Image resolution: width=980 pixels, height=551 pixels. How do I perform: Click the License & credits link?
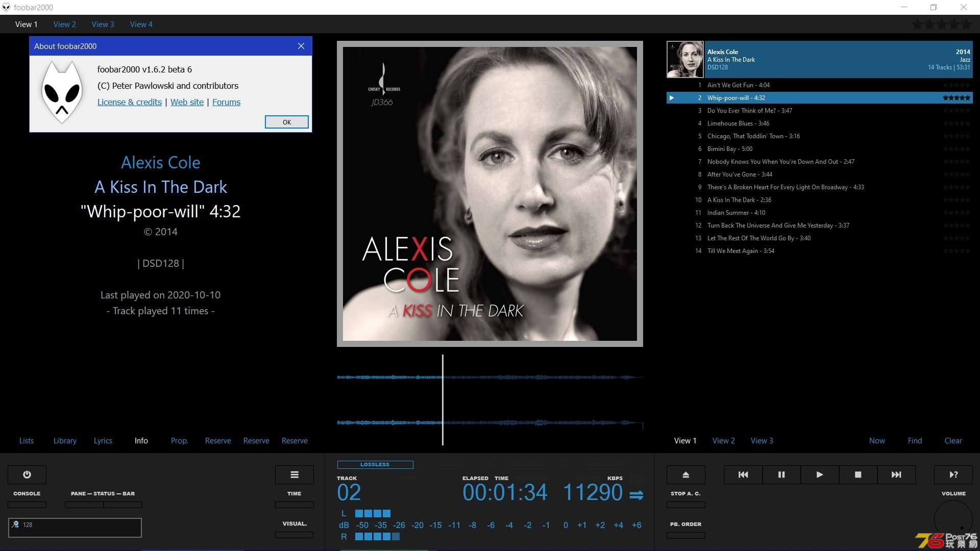coord(129,102)
